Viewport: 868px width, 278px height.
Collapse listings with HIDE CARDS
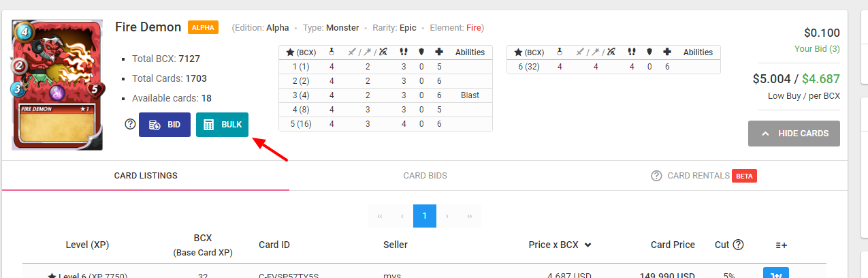coord(794,134)
